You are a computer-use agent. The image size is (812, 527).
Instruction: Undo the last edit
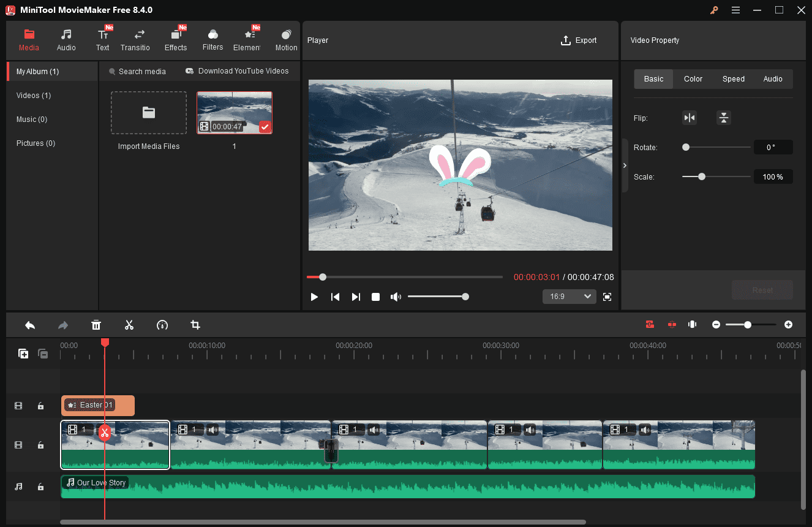tap(30, 325)
